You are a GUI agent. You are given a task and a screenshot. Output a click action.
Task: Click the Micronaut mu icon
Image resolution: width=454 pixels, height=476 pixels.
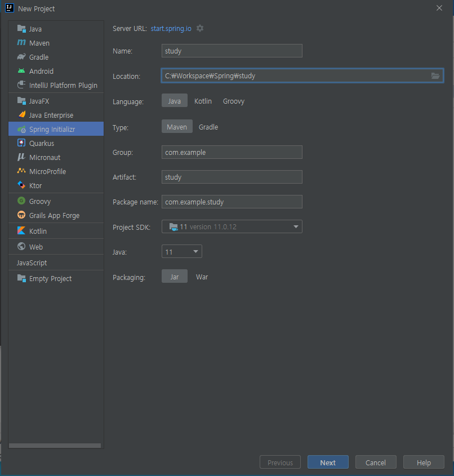[x=21, y=157]
